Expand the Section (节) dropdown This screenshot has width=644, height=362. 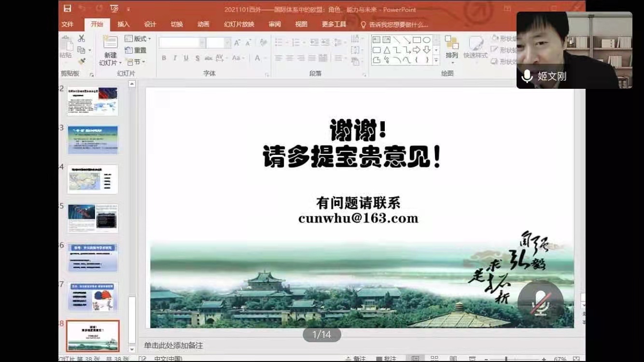coord(136,62)
